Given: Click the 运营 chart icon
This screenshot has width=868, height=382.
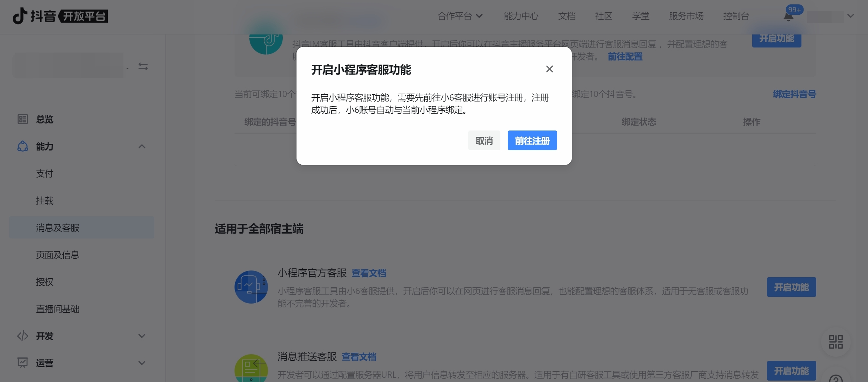Looking at the screenshot, I should 23,363.
